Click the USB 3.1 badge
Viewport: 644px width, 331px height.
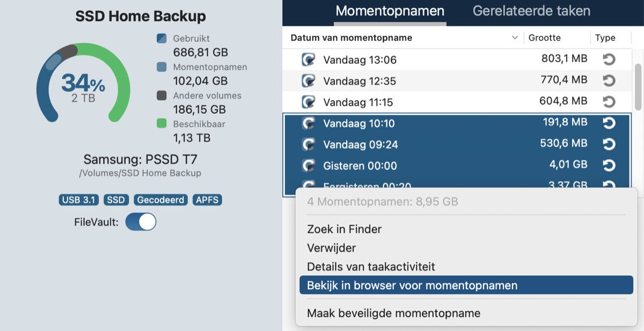(79, 200)
